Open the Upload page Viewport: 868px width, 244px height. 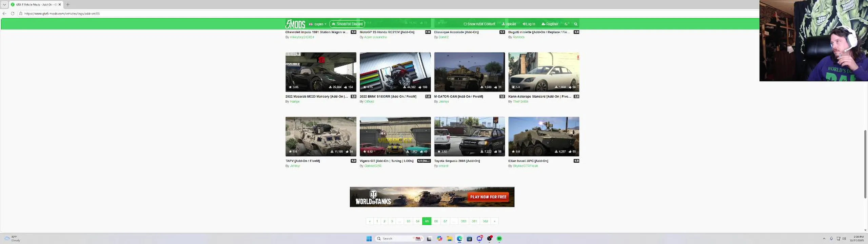(x=509, y=24)
